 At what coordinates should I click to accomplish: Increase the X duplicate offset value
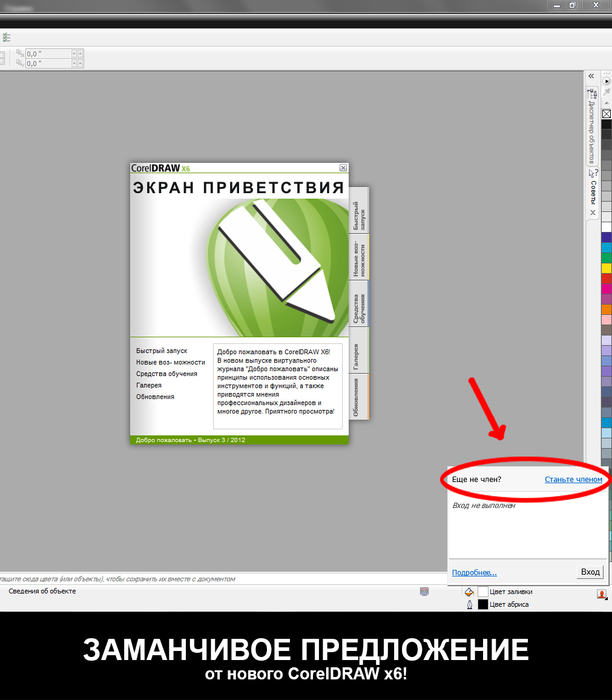coord(81,54)
